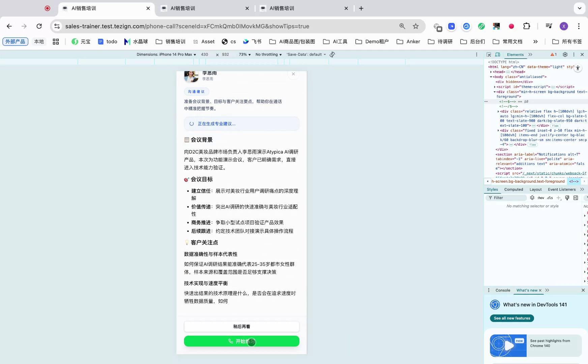
Task: Open the Chrome profile avatar
Action: click(564, 26)
